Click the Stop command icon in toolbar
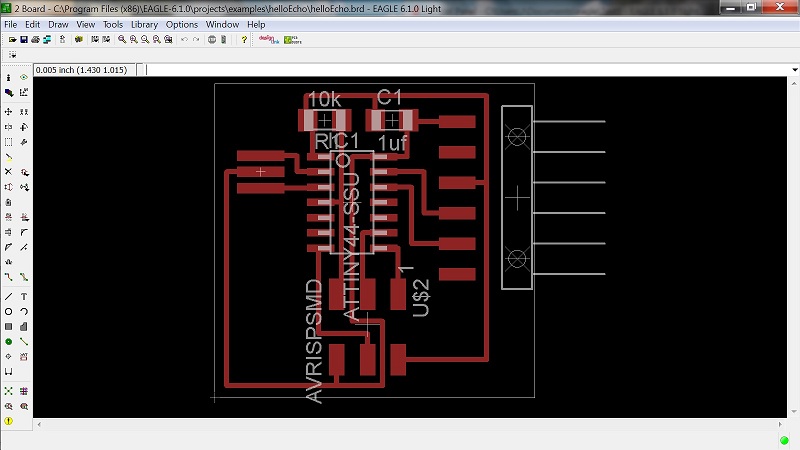800x450 pixels. 212,39
